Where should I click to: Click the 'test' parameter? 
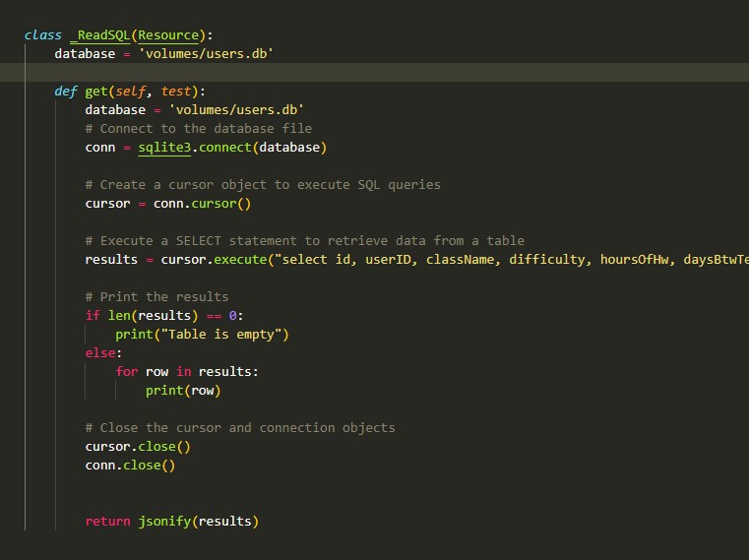tap(175, 92)
